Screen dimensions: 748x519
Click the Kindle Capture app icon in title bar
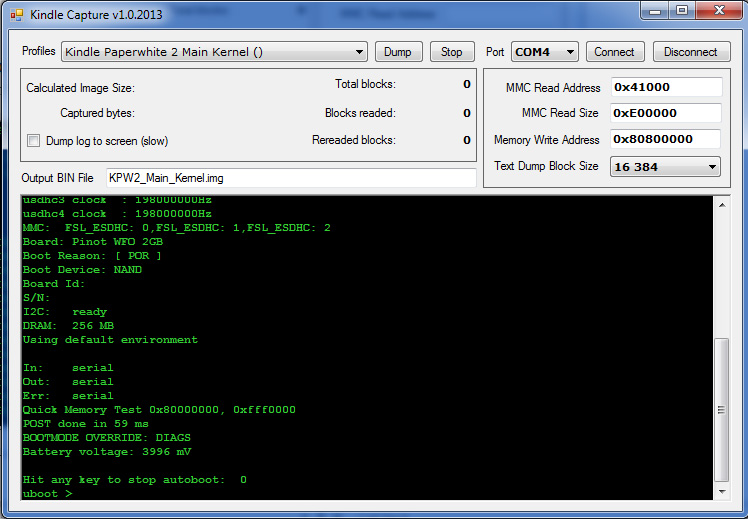[x=17, y=15]
